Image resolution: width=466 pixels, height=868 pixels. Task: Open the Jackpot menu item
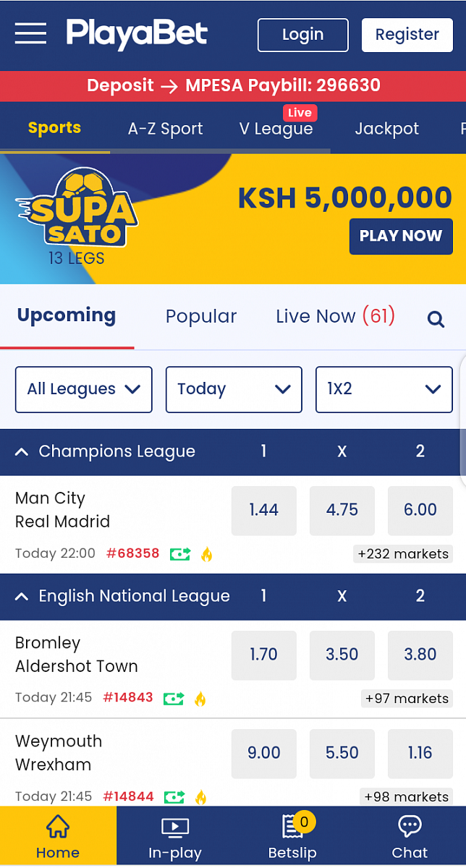(x=386, y=129)
